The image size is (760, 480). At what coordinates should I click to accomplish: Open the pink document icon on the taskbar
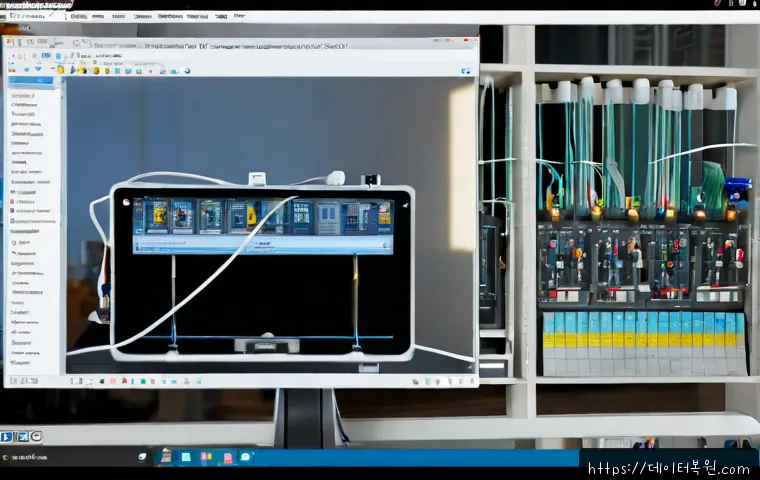point(228,457)
